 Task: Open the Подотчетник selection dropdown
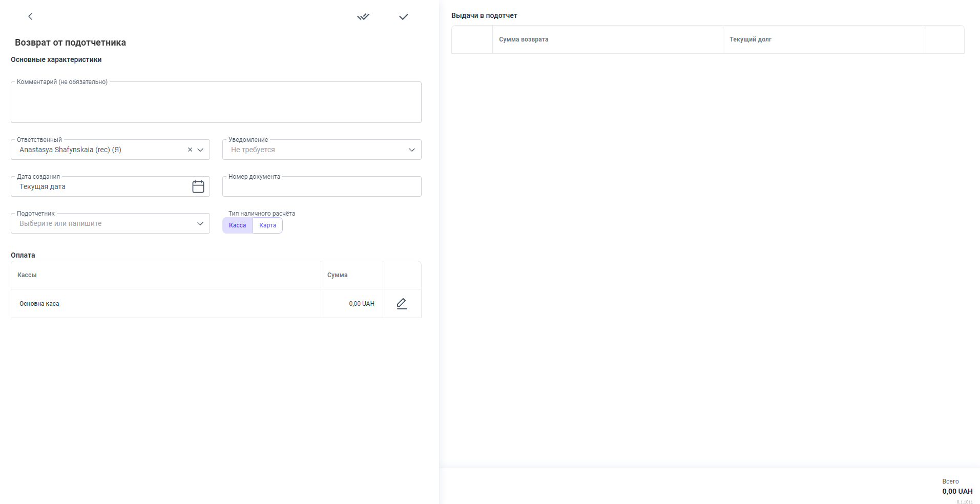click(110, 223)
